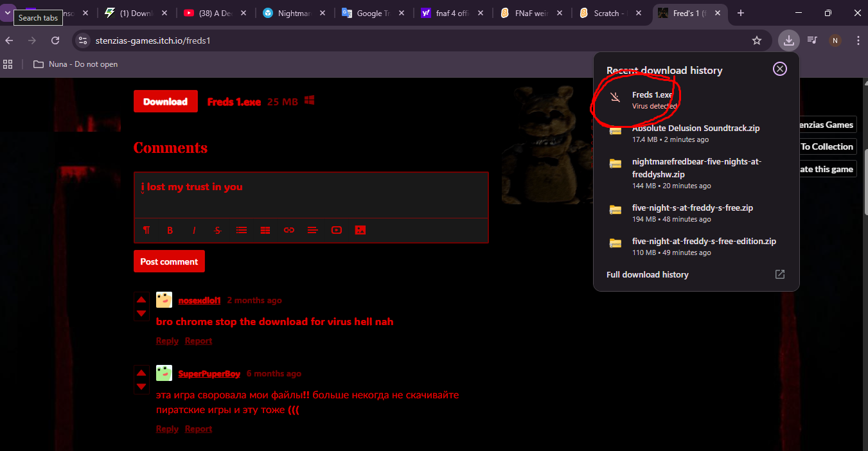Open SuperPuperBoy's profile link

pos(209,373)
